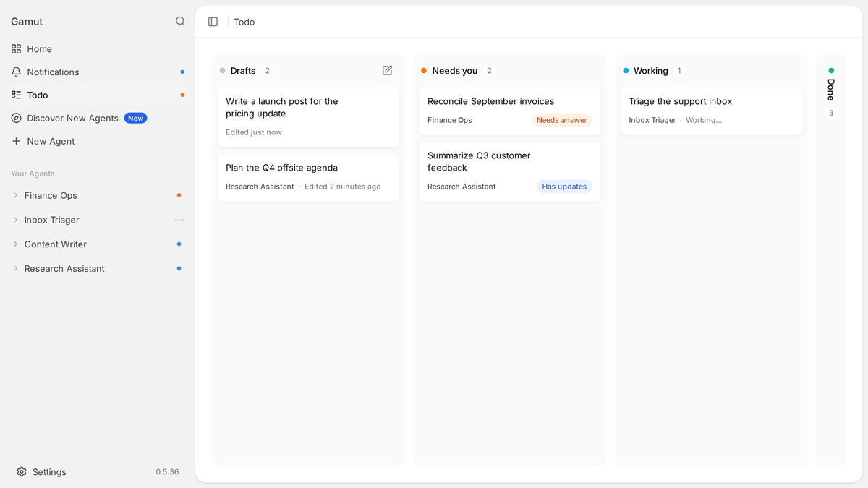Expand the Content Writer agent
Screen dimensions: 868x488
click(15, 244)
